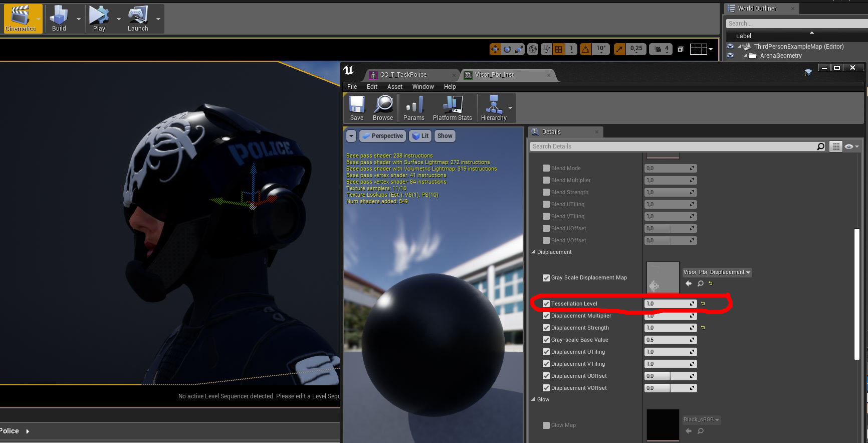The image size is (868, 443).
Task: Toggle world/local coordinate globe icon
Action: tap(533, 49)
